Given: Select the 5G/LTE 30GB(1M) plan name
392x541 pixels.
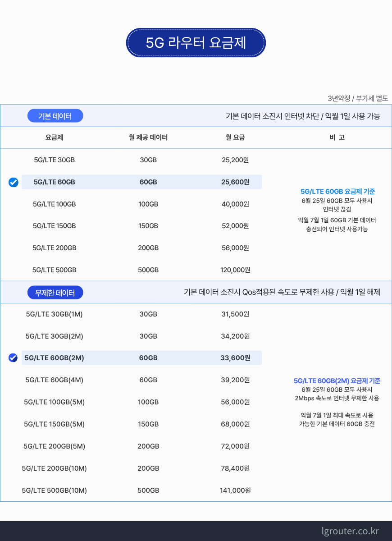Looking at the screenshot, I should (x=54, y=314).
